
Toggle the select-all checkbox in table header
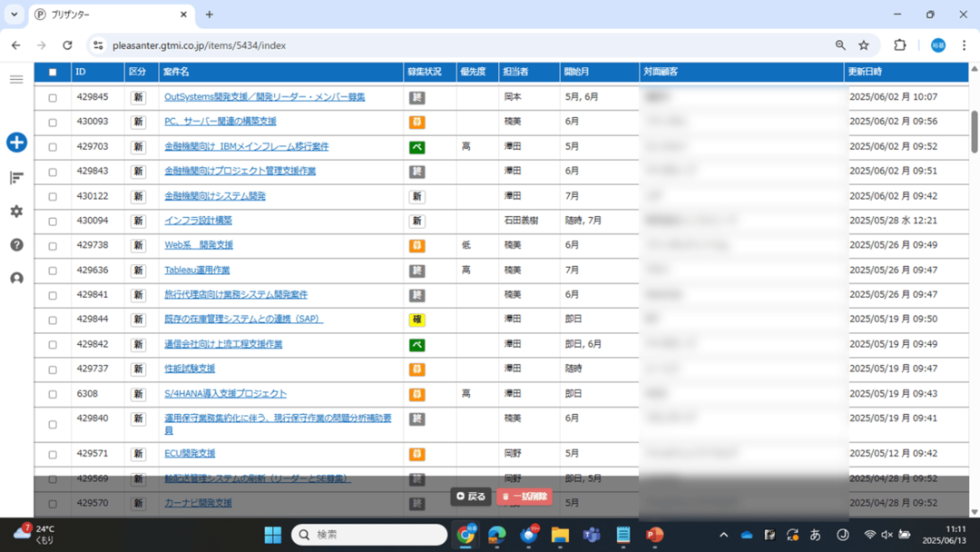tap(53, 73)
